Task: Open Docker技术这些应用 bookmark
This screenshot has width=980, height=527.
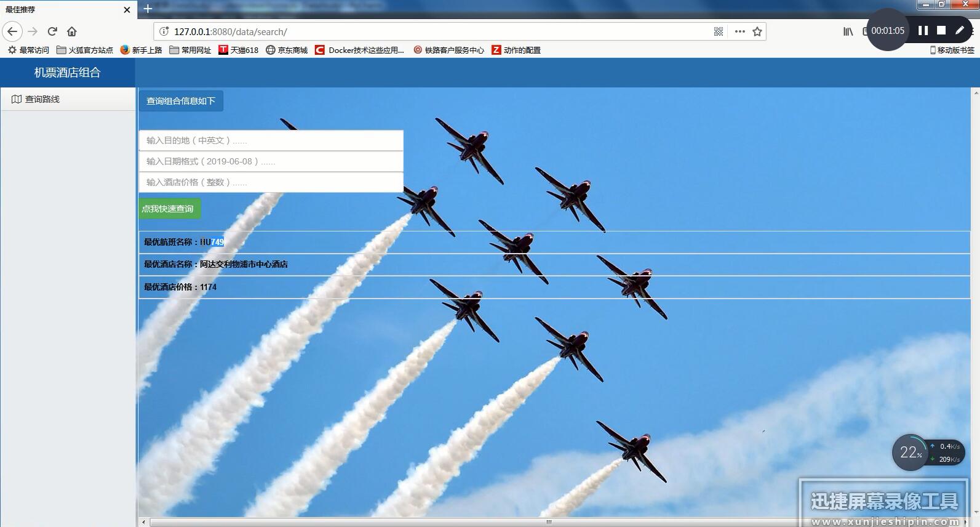Action: click(360, 50)
